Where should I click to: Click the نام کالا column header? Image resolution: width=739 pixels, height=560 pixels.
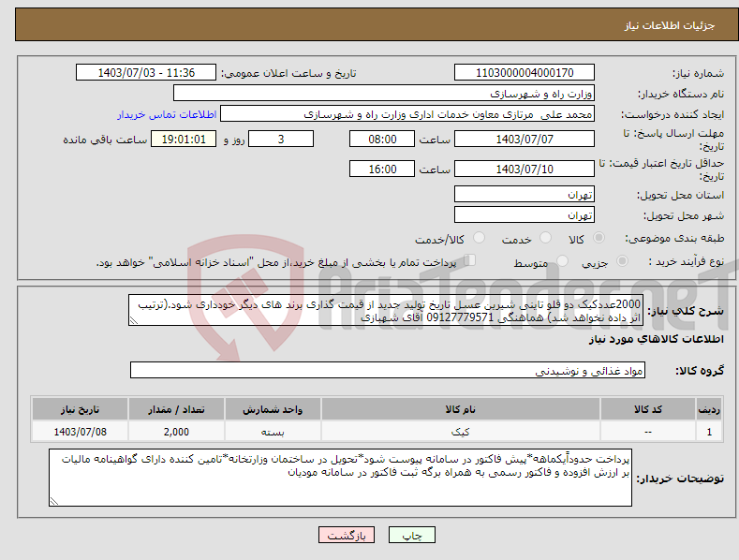[x=461, y=409]
